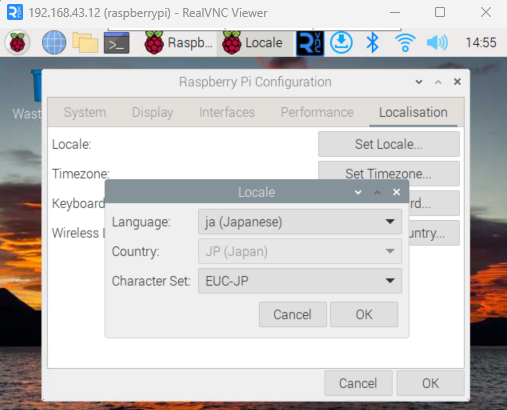Click the Character Set: label
The height and width of the screenshot is (410, 507).
coord(151,281)
